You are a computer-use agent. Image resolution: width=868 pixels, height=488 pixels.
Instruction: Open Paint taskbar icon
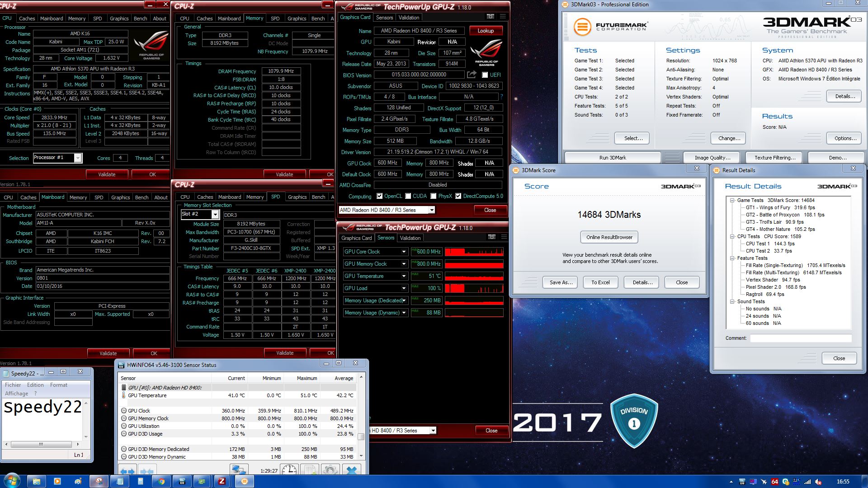click(x=78, y=482)
